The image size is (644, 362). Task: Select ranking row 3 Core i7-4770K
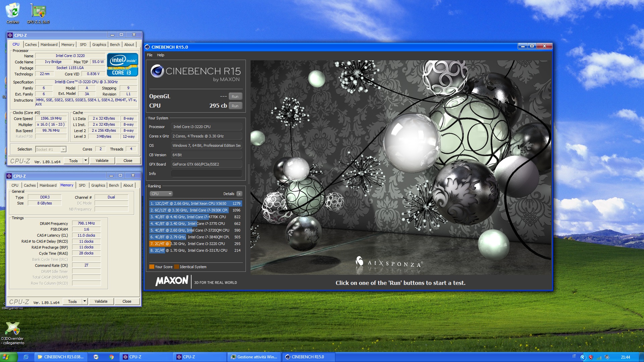(196, 217)
